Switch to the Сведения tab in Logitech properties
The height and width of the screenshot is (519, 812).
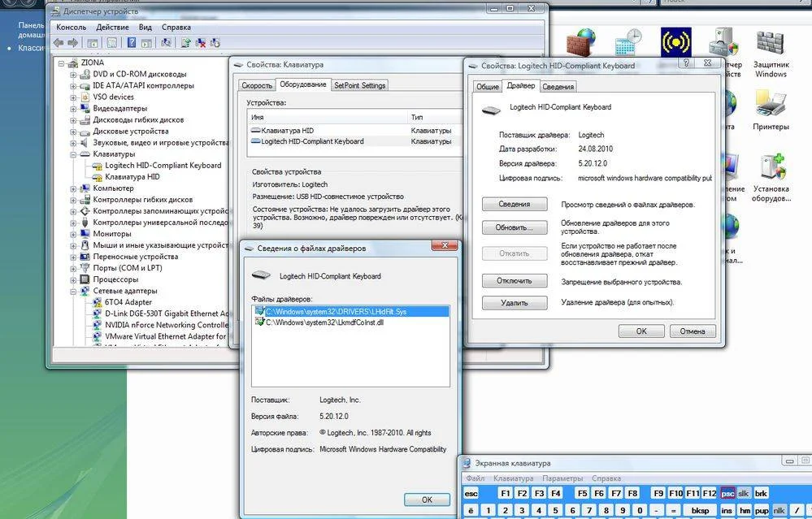[558, 86]
